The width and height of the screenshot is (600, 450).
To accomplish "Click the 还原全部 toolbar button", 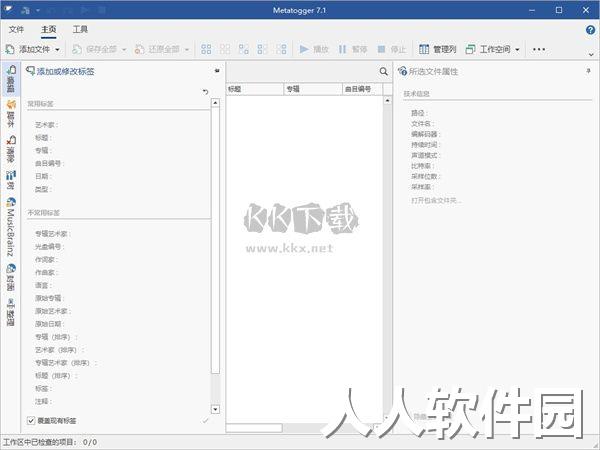I will point(157,49).
